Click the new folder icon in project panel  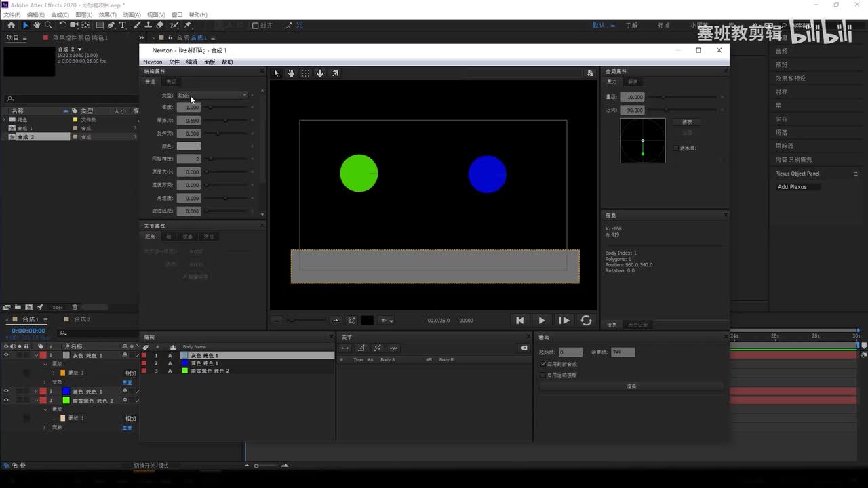18,307
